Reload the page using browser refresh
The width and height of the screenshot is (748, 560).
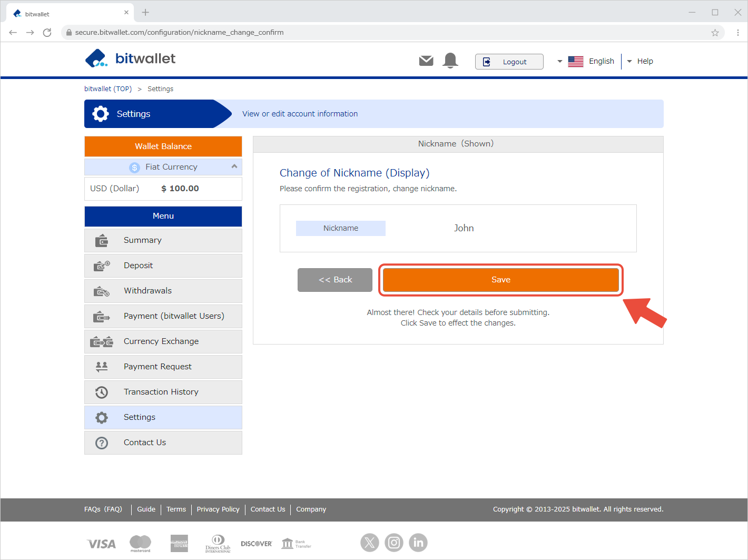[47, 33]
